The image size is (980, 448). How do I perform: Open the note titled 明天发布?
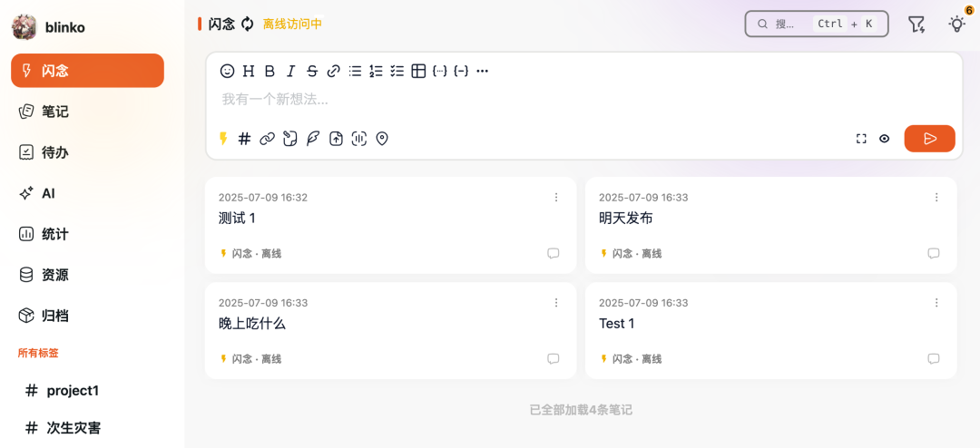tap(626, 219)
